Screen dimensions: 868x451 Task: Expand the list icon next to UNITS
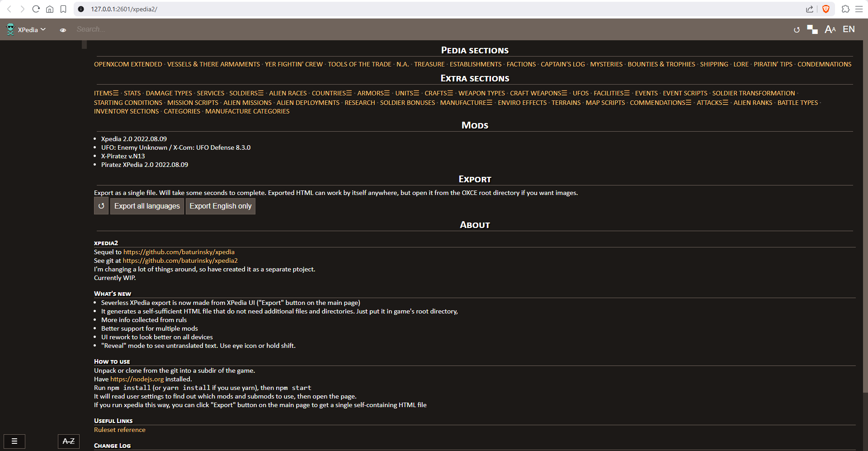[416, 93]
